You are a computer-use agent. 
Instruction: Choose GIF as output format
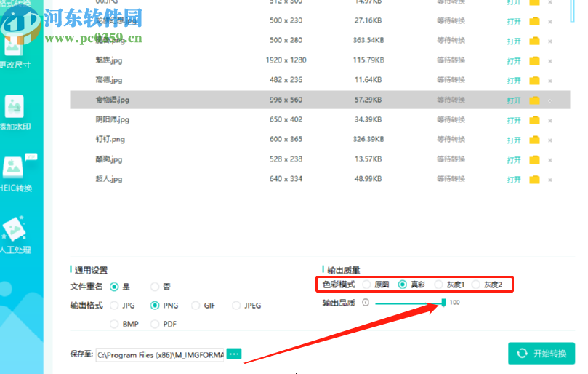pos(196,306)
